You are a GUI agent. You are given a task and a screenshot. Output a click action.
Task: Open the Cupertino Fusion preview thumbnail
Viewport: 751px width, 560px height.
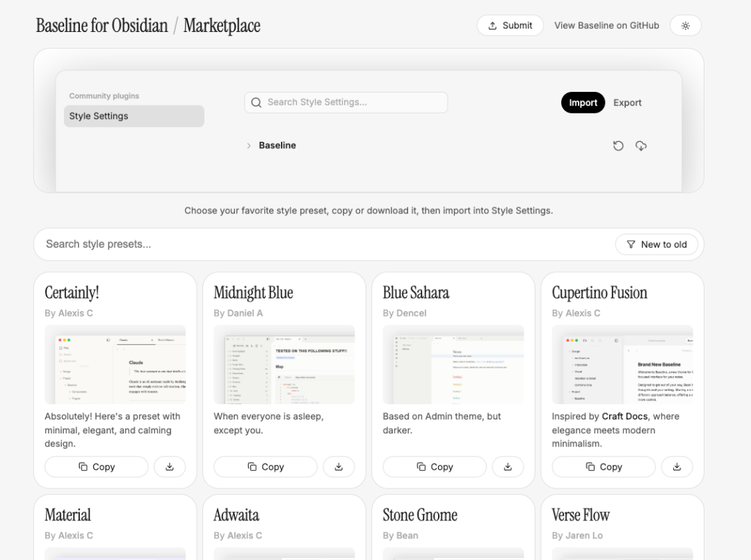point(622,365)
